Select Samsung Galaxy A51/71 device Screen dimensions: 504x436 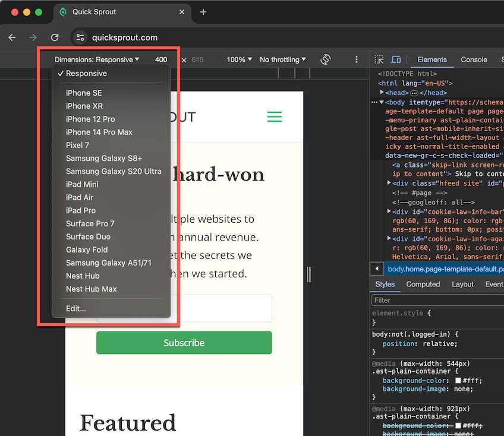111,263
